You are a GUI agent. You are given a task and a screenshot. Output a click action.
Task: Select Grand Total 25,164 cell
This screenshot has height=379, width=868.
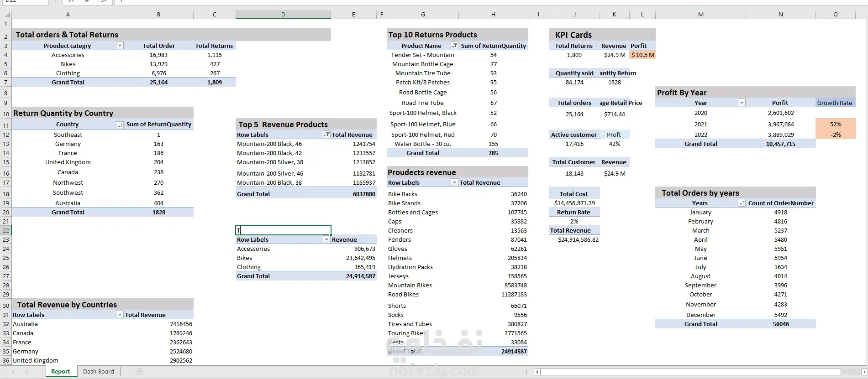click(158, 82)
